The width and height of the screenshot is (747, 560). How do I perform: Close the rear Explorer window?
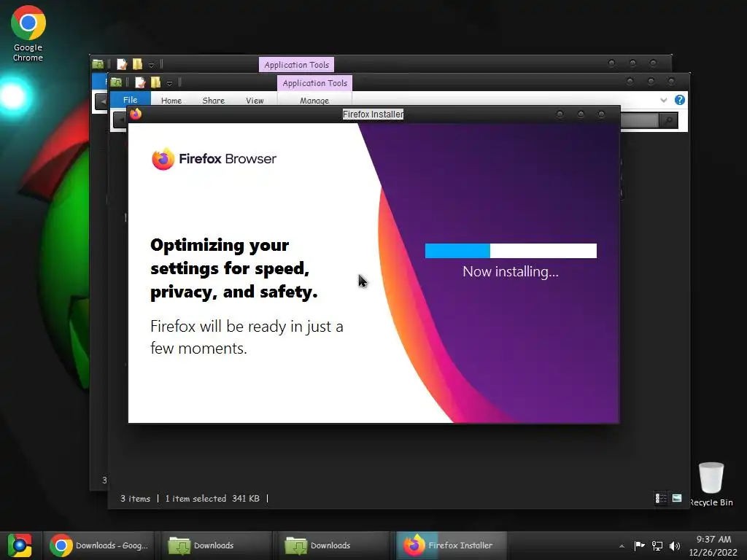pos(653,63)
